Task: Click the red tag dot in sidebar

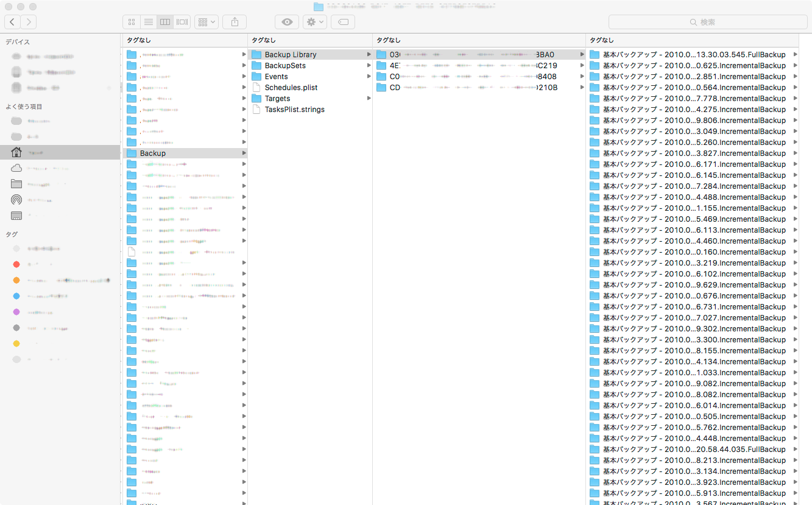Action: [16, 264]
